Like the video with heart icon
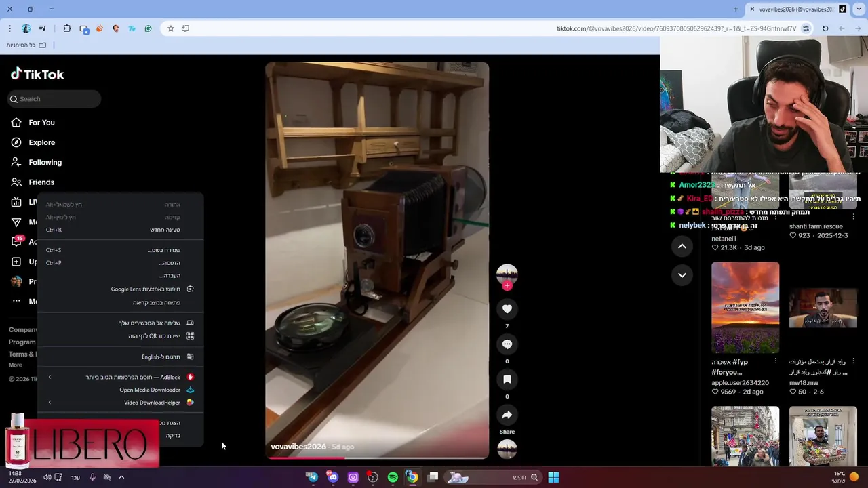Screen dimensions: 868x488 507,309
